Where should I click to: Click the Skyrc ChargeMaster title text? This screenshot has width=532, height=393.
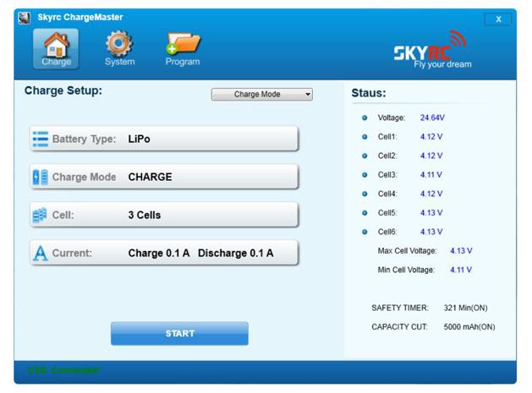[x=80, y=17]
